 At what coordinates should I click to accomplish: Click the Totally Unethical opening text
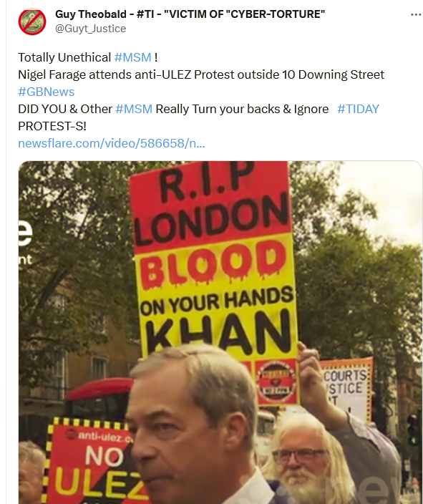(x=64, y=57)
